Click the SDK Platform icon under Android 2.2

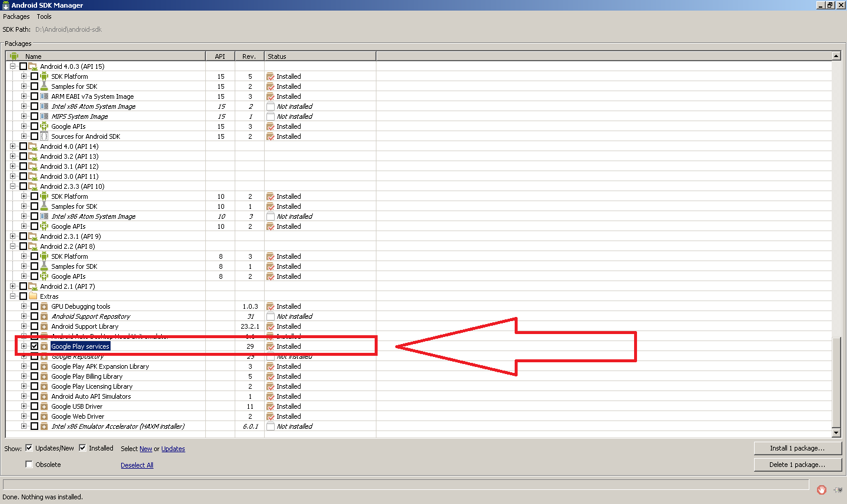coord(44,256)
